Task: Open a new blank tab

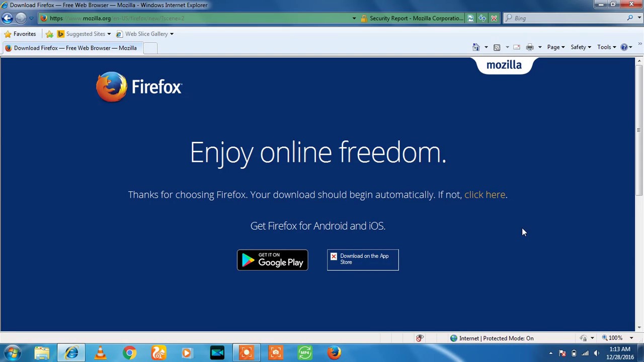Action: [x=150, y=48]
